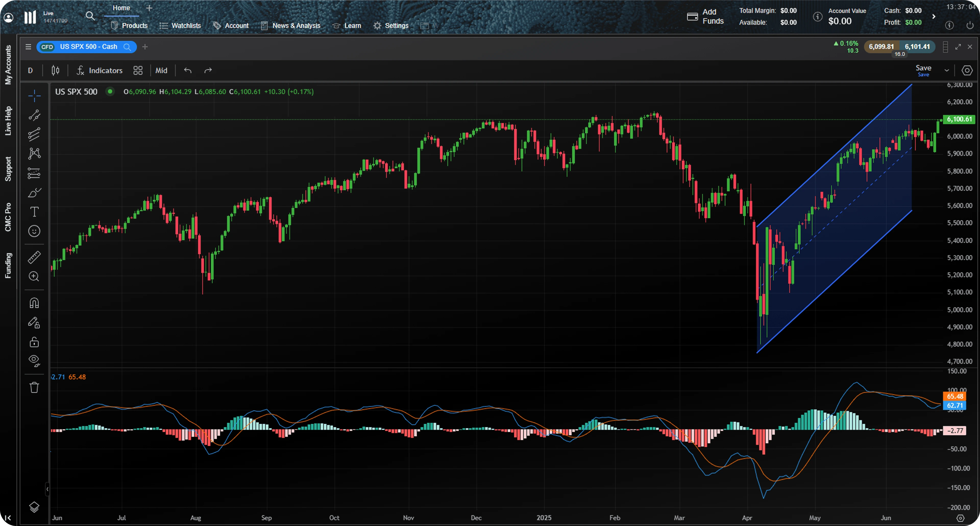Open the chart layout grid icon

coord(138,70)
